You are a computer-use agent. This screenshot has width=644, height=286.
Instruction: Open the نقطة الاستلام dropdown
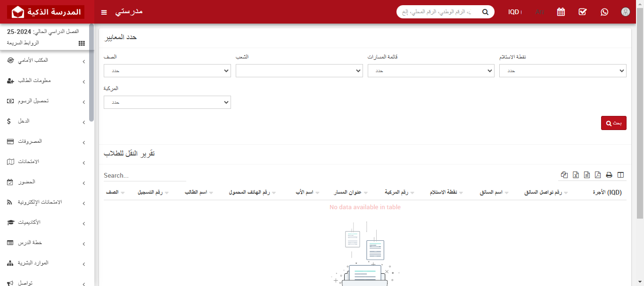[562, 70]
